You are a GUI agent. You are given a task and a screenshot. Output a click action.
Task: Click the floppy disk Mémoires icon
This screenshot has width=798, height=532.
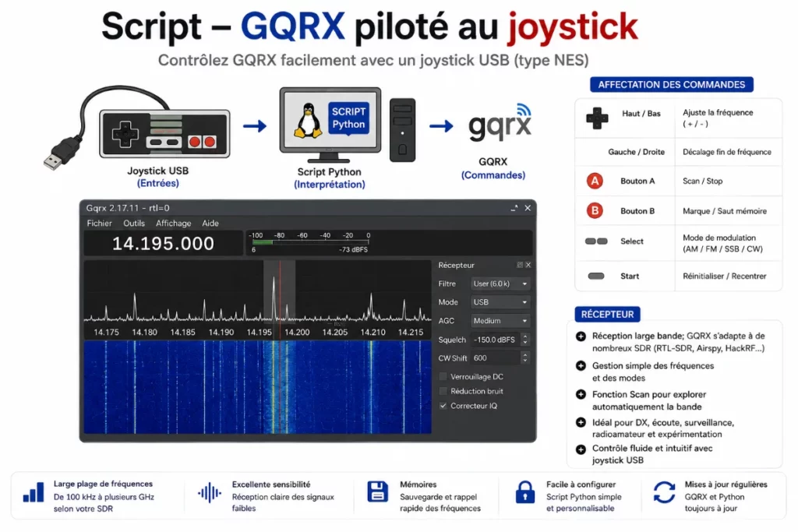point(378,491)
